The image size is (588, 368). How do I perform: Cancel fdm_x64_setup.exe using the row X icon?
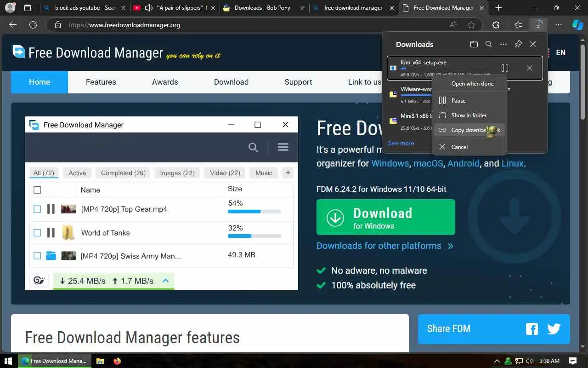(530, 68)
